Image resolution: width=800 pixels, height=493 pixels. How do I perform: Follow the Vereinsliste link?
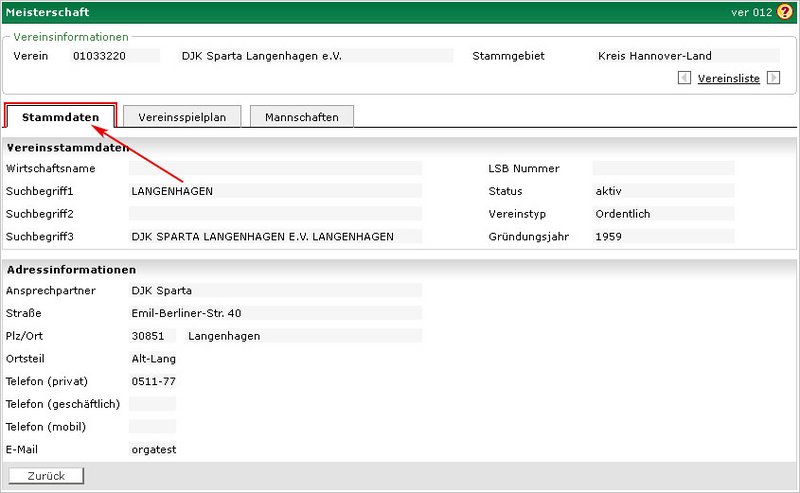click(728, 78)
